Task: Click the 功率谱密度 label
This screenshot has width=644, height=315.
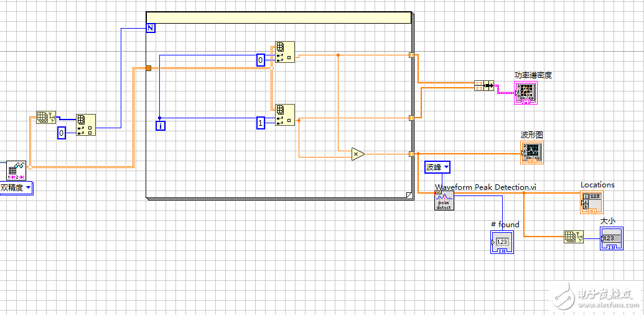Action: click(533, 75)
